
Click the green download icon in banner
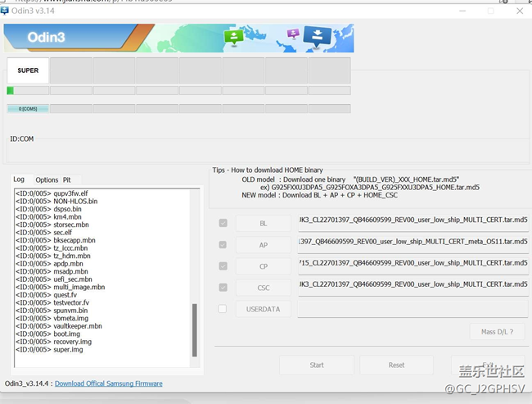click(x=233, y=37)
